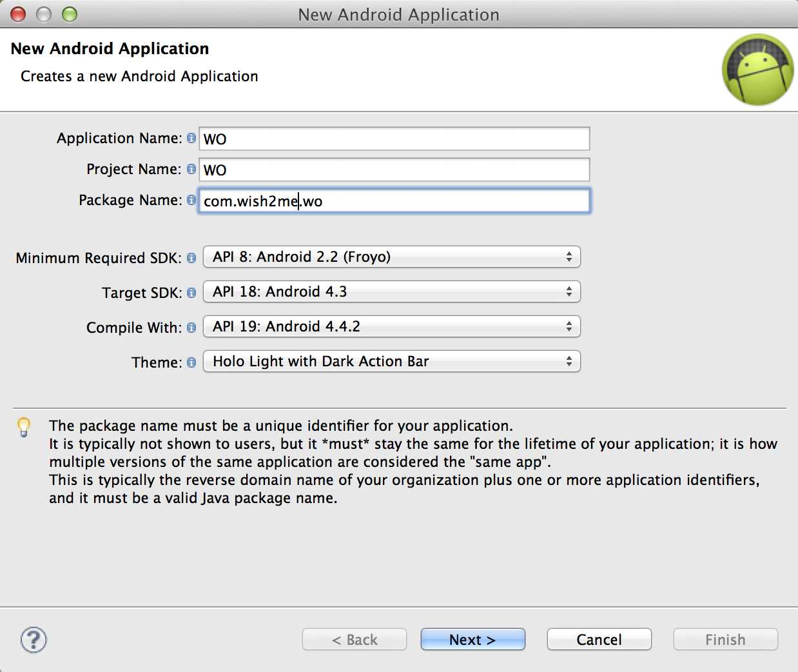This screenshot has width=798, height=672.
Task: Click the disabled Back button
Action: click(355, 640)
